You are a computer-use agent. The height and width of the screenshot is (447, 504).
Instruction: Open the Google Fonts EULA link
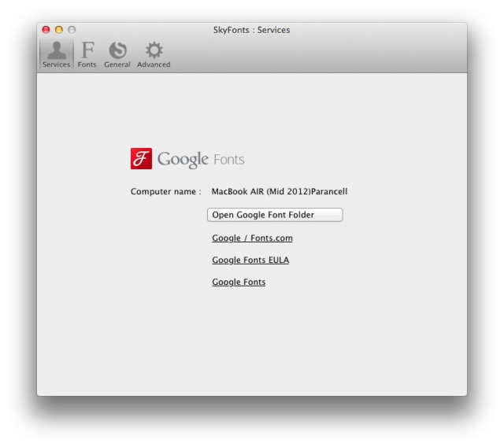[250, 260]
